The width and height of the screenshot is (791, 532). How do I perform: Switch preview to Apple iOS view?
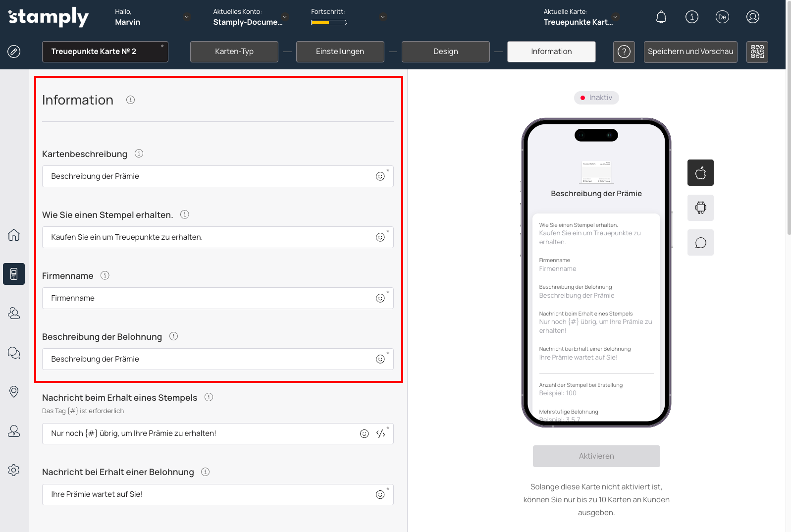point(700,173)
